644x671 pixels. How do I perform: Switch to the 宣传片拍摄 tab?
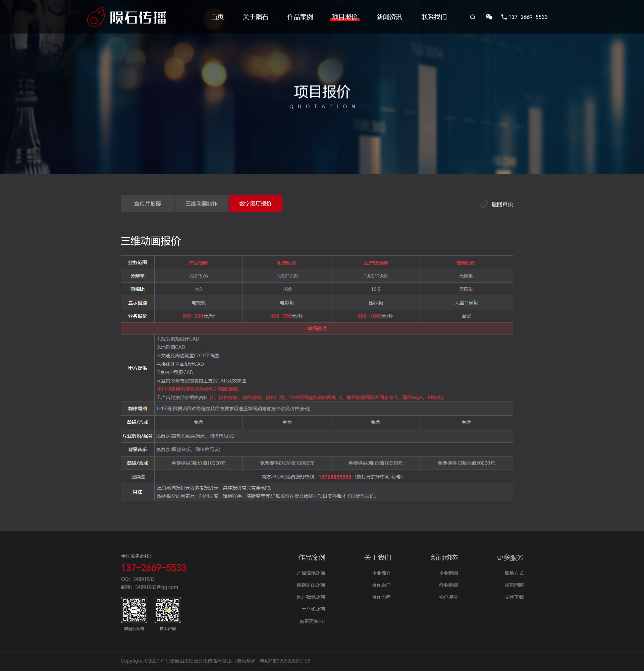[148, 204]
